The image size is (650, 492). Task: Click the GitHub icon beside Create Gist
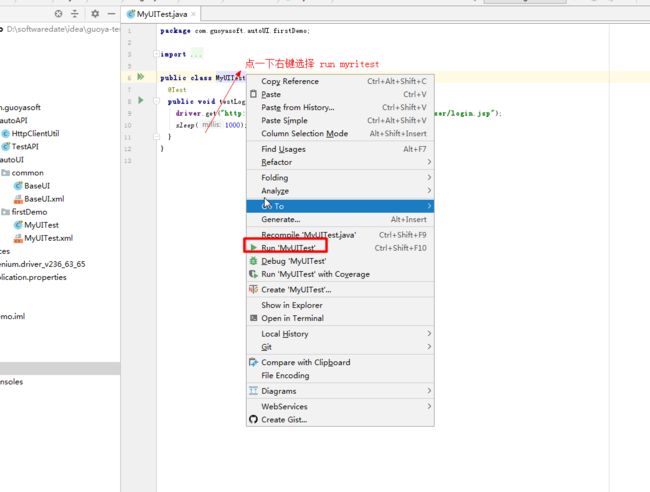point(253,419)
